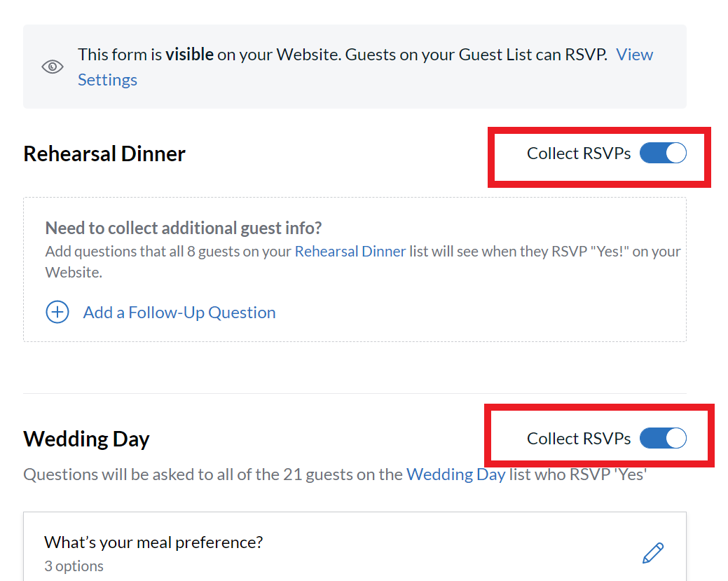Screen dimensions: 728x581
Task: Click Wedding Day's "Collect RSVPs" label
Action: [x=579, y=438]
